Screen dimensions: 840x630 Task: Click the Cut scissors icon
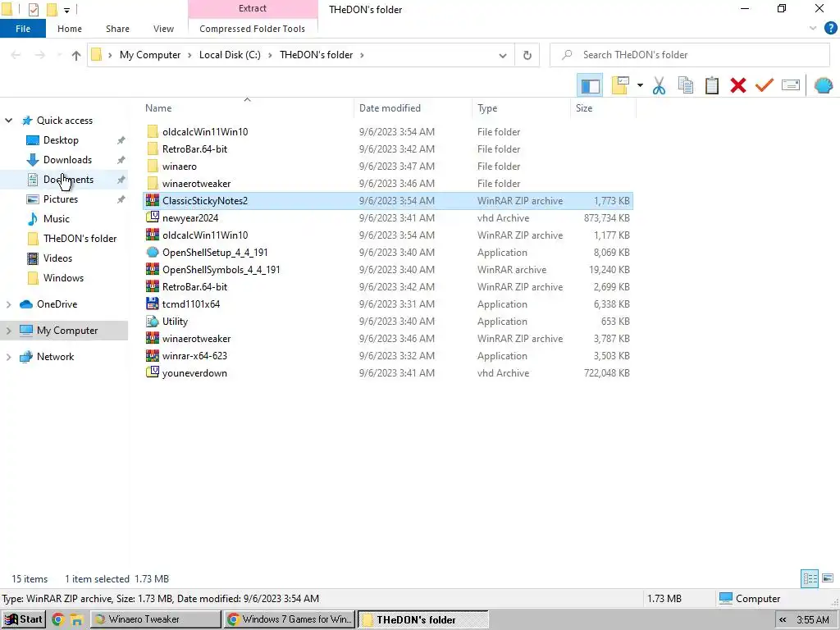tap(659, 85)
